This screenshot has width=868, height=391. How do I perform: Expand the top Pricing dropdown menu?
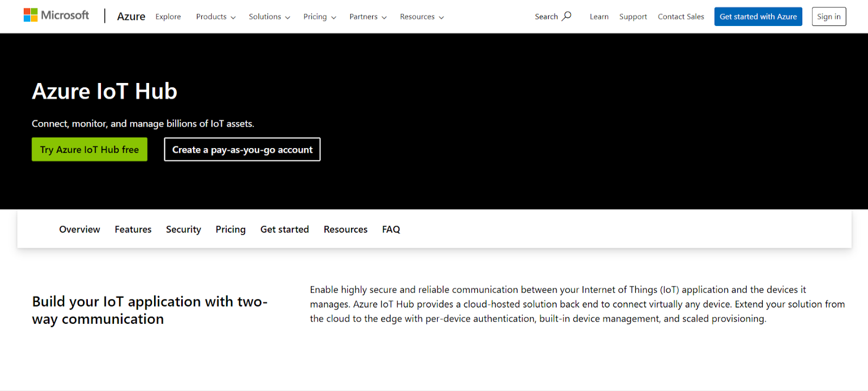coord(320,17)
